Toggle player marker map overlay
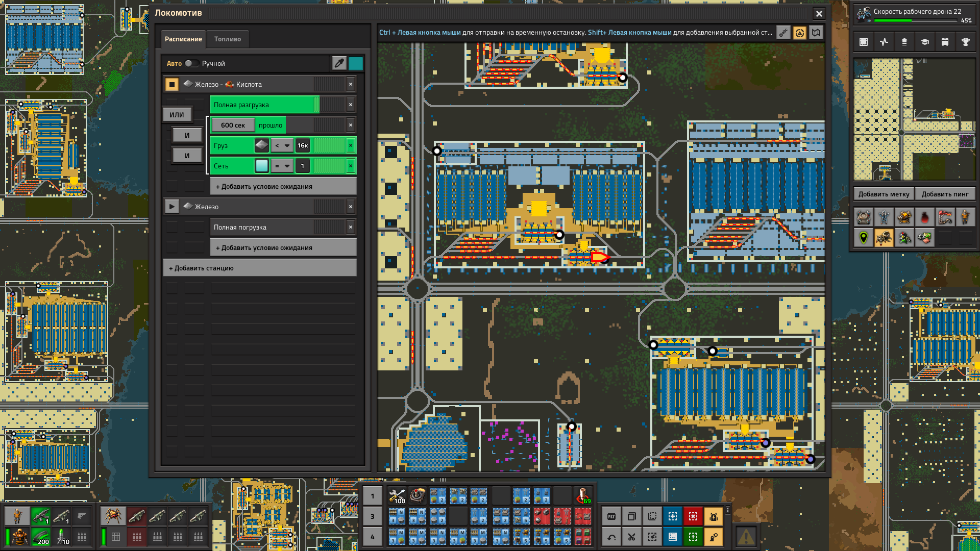Image resolution: width=980 pixels, height=551 pixels. point(966,217)
